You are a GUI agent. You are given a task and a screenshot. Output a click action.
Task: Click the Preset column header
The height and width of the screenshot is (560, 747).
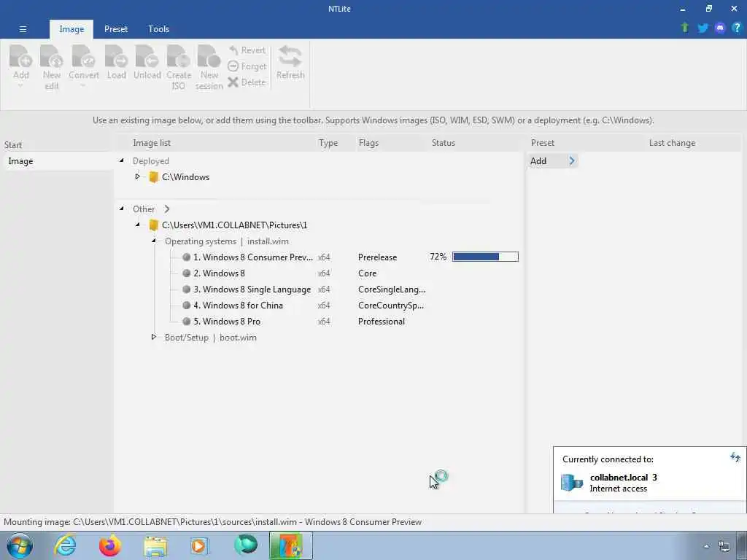point(543,143)
